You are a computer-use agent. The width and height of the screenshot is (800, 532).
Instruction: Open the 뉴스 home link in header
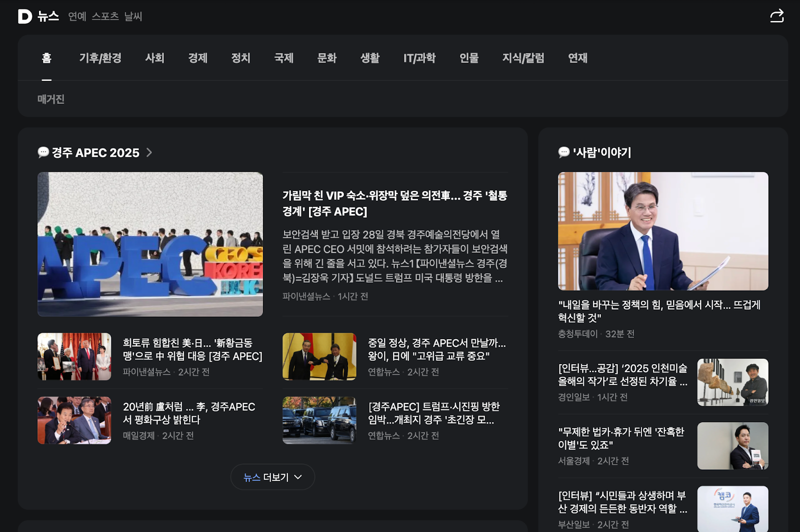tap(48, 16)
